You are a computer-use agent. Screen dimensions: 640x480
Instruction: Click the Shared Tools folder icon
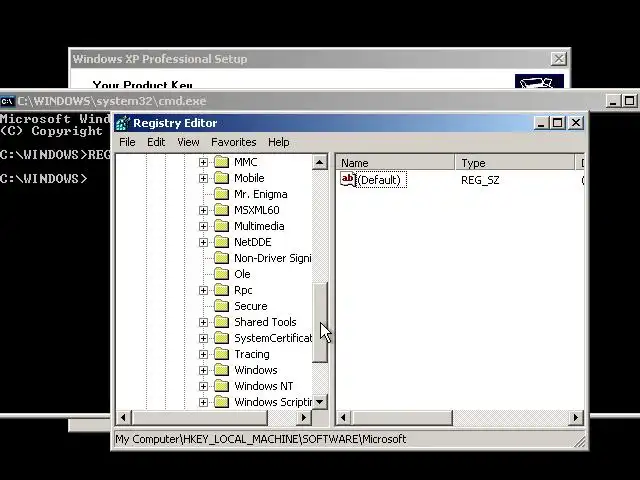[222, 322]
